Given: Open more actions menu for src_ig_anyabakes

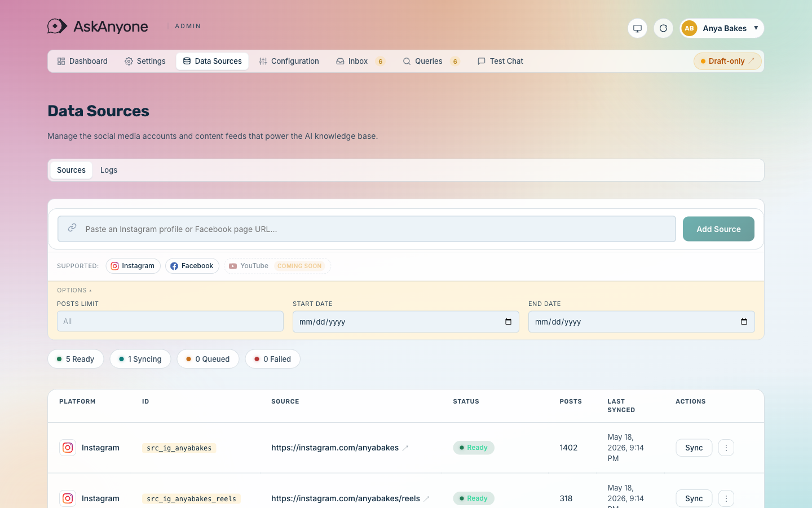Looking at the screenshot, I should pos(726,448).
